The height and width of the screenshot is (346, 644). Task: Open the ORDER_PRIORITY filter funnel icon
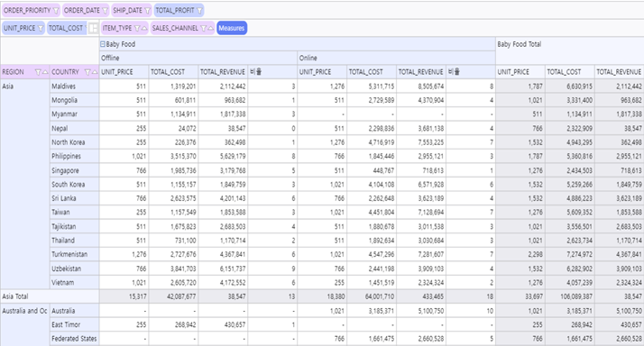tap(56, 11)
